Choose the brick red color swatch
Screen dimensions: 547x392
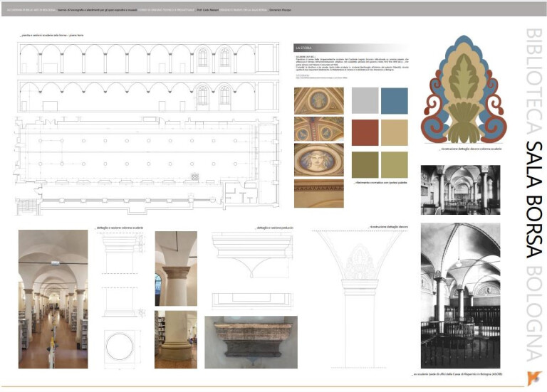[x=365, y=133]
